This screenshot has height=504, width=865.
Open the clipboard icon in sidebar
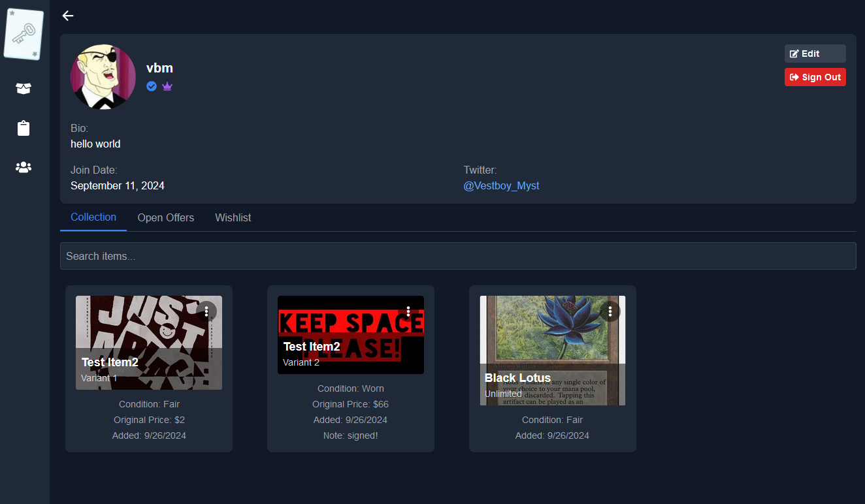pos(24,128)
